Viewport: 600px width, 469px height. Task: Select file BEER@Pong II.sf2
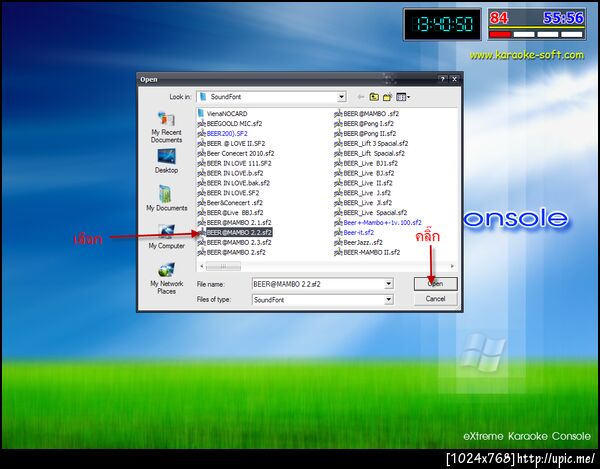pos(365,134)
